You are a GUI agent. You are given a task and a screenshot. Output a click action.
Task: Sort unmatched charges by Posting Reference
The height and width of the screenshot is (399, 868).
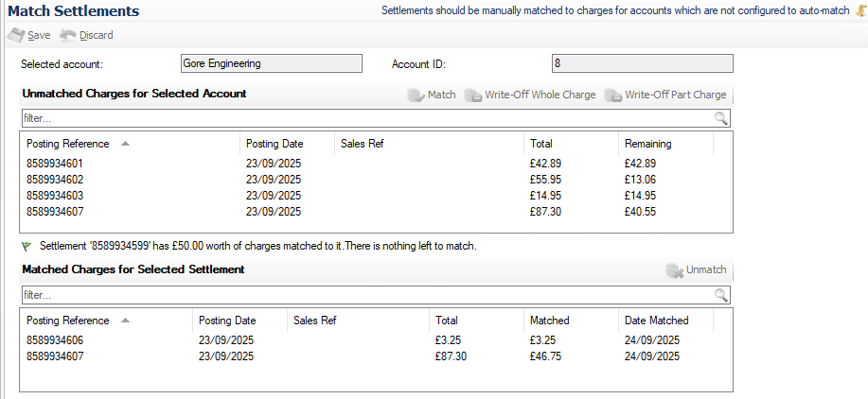pos(68,144)
